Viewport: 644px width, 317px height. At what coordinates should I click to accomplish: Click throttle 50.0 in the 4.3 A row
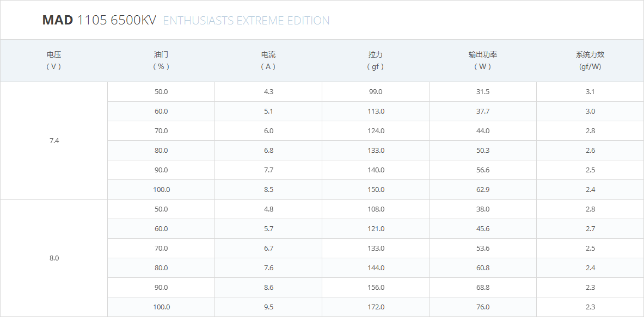pyautogui.click(x=162, y=92)
